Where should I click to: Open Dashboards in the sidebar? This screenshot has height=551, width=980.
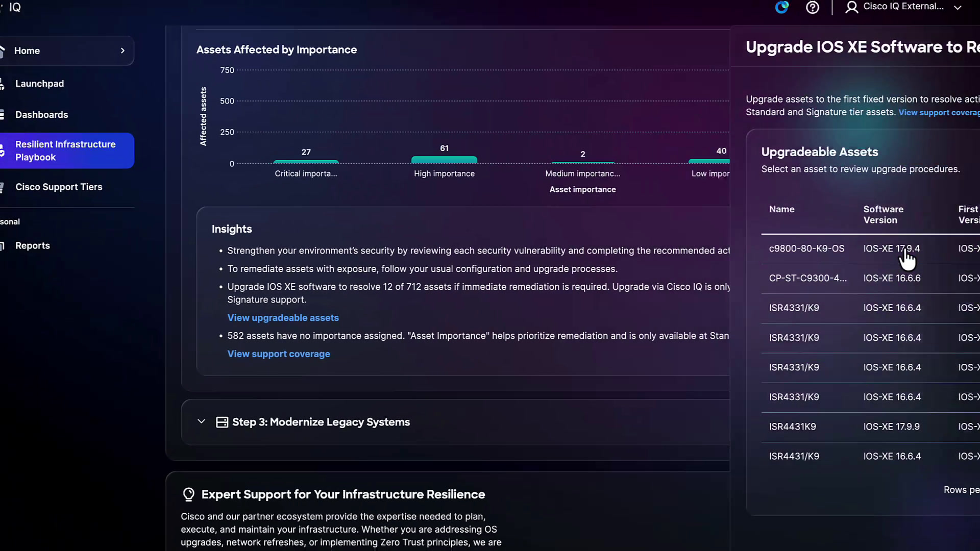pos(41,115)
